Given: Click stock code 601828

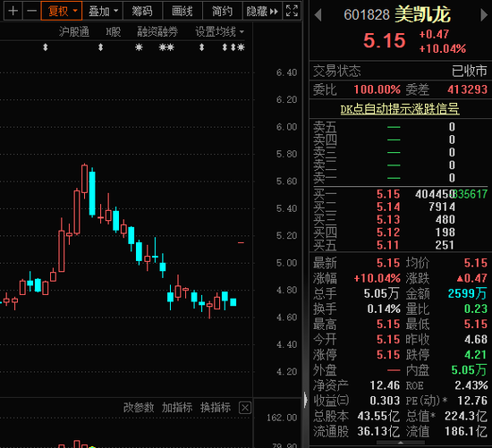Looking at the screenshot, I should click(x=367, y=14).
